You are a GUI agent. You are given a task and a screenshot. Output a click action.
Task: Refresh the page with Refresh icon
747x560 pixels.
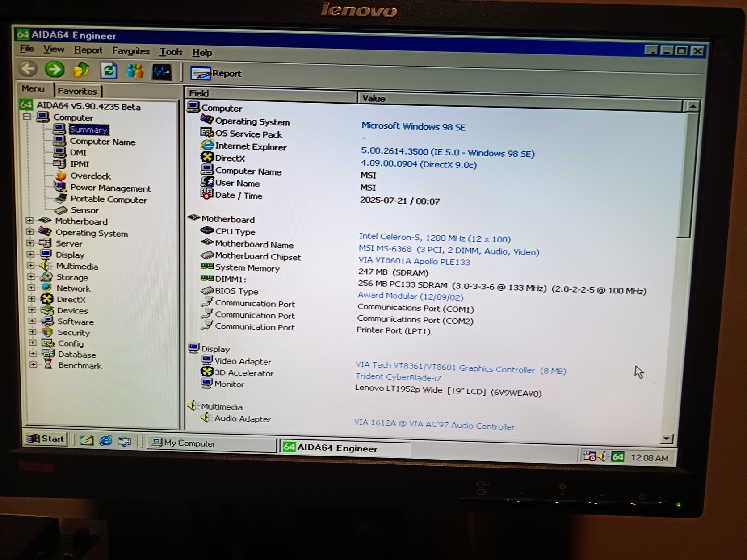109,71
